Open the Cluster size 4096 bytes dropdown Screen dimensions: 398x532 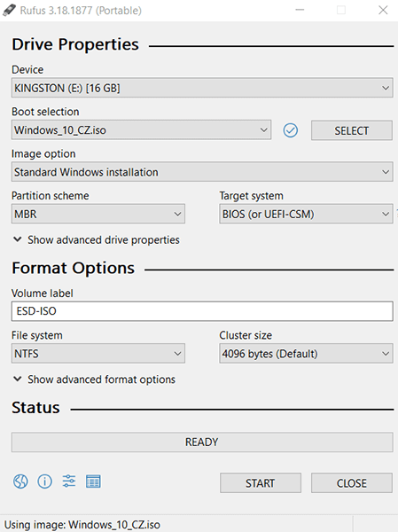(306, 354)
